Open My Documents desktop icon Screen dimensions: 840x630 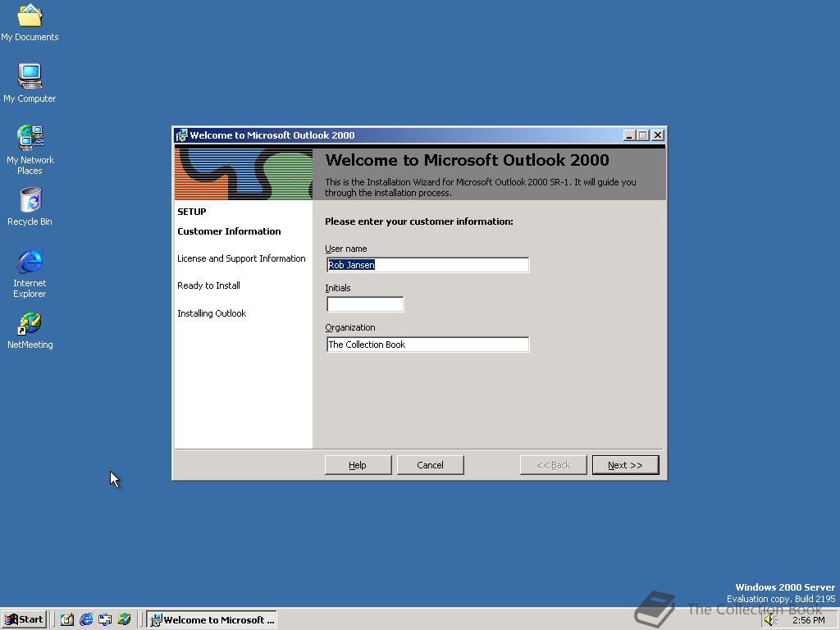[30, 22]
